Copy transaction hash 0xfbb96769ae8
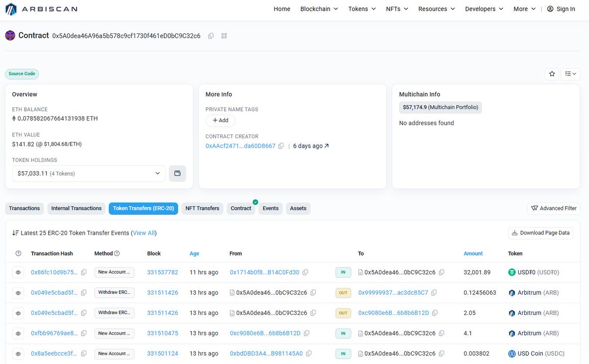The width and height of the screenshot is (589, 364). [84, 333]
